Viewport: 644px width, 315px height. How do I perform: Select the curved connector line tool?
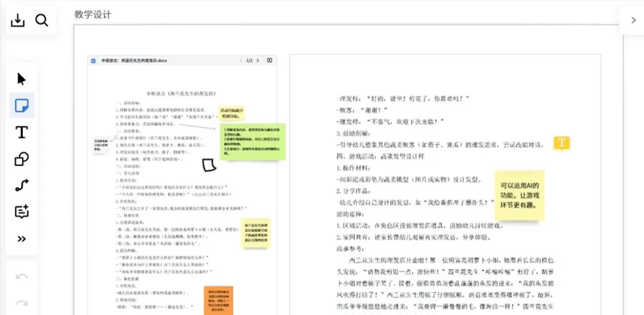(x=22, y=186)
